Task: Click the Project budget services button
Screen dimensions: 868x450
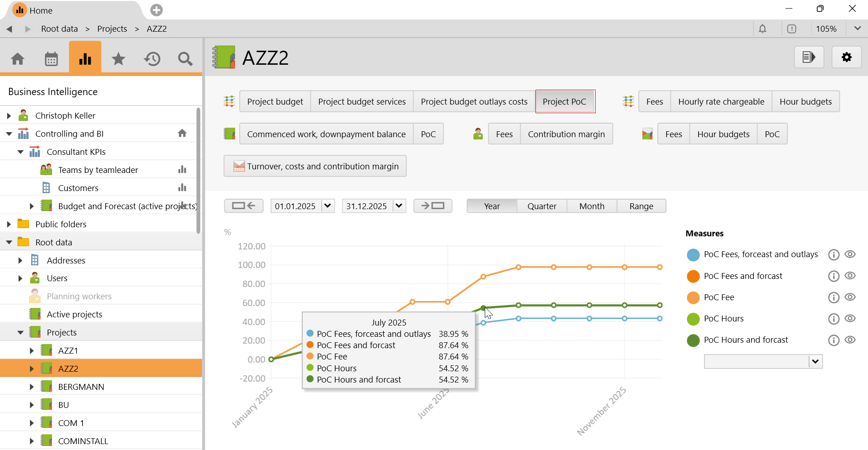Action: pos(362,101)
